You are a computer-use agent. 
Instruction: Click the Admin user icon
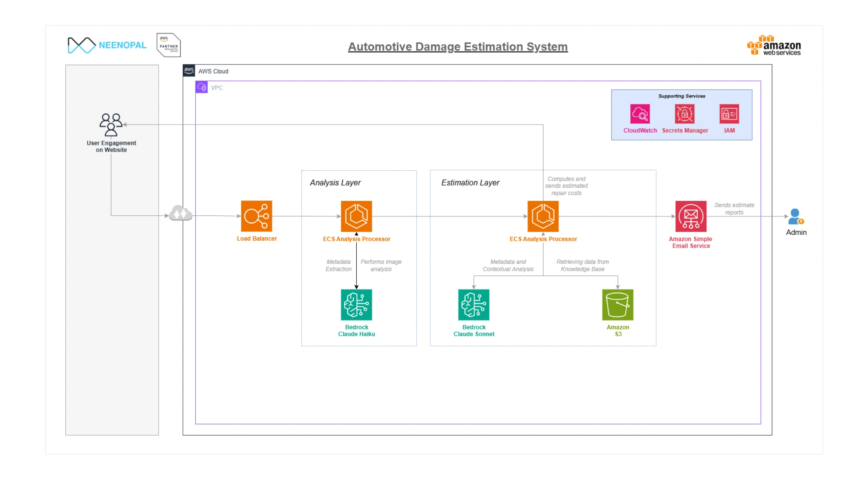796,217
